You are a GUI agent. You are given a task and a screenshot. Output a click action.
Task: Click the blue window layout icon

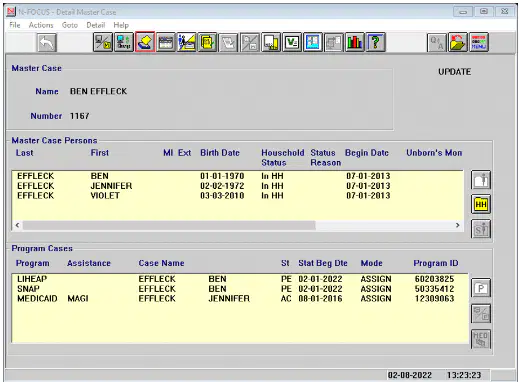[x=313, y=42]
